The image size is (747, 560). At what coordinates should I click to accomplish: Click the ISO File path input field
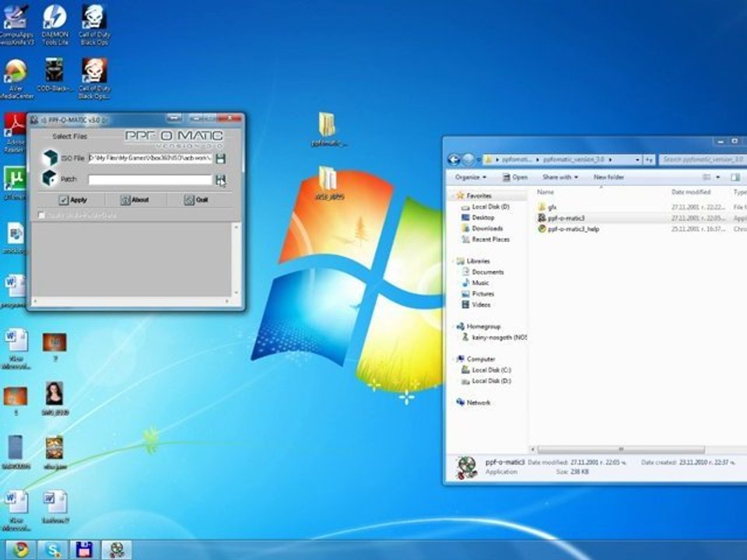click(x=150, y=158)
